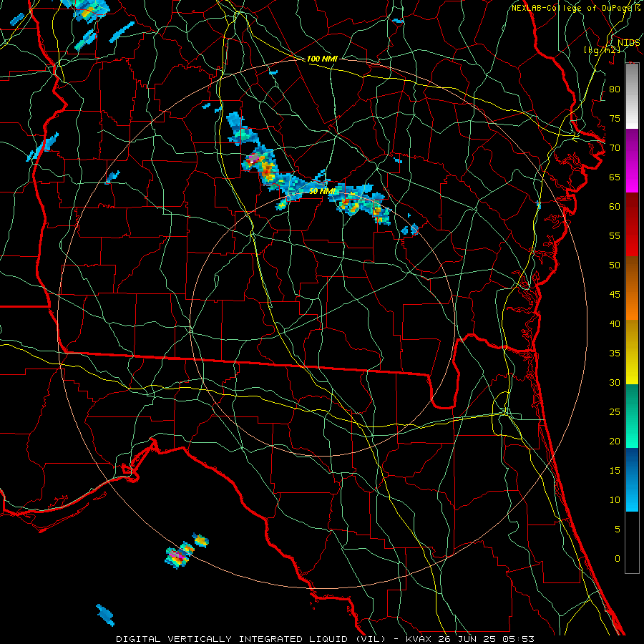Image resolution: width=644 pixels, height=644 pixels.
Task: Click the scale value 70
Action: point(615,148)
